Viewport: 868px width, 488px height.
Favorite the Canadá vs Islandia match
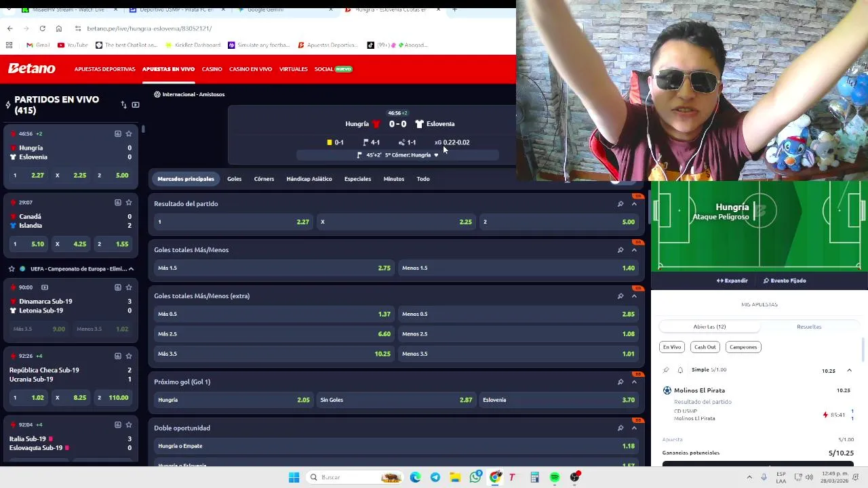click(129, 202)
